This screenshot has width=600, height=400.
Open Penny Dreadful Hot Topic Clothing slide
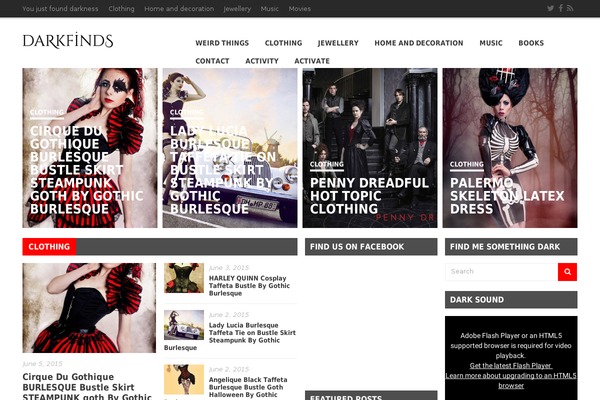point(370,148)
